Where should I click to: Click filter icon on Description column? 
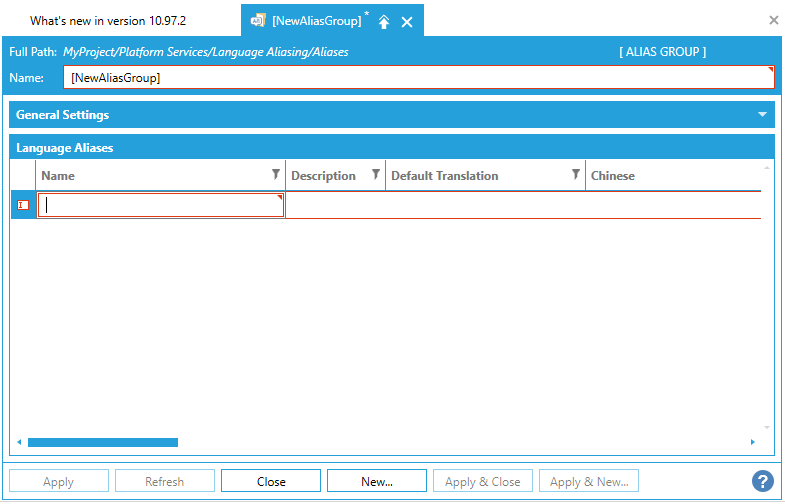click(376, 175)
